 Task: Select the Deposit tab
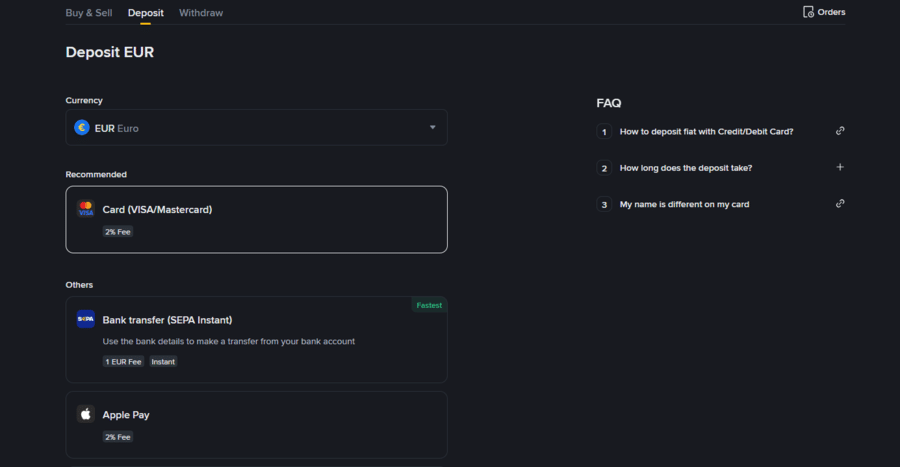point(145,13)
